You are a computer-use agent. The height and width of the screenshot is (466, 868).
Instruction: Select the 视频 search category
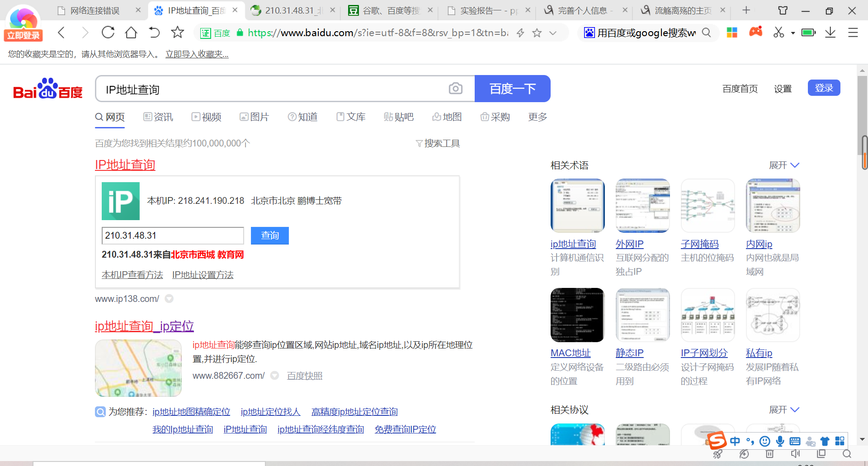point(207,117)
